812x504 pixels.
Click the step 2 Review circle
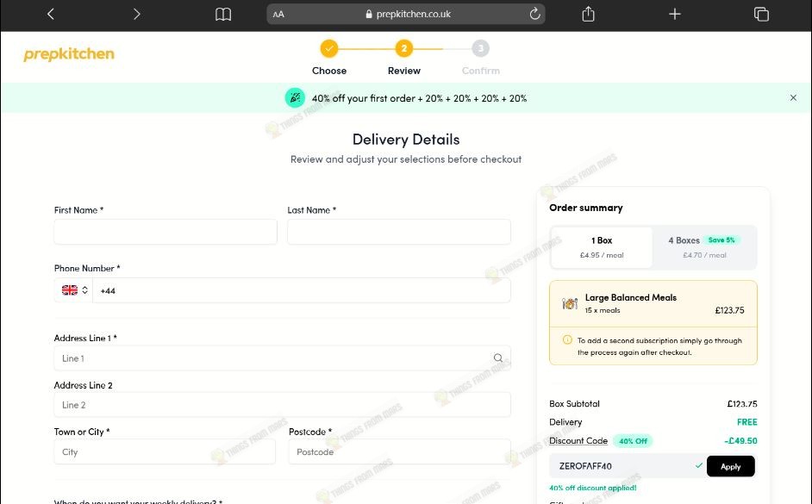point(404,48)
